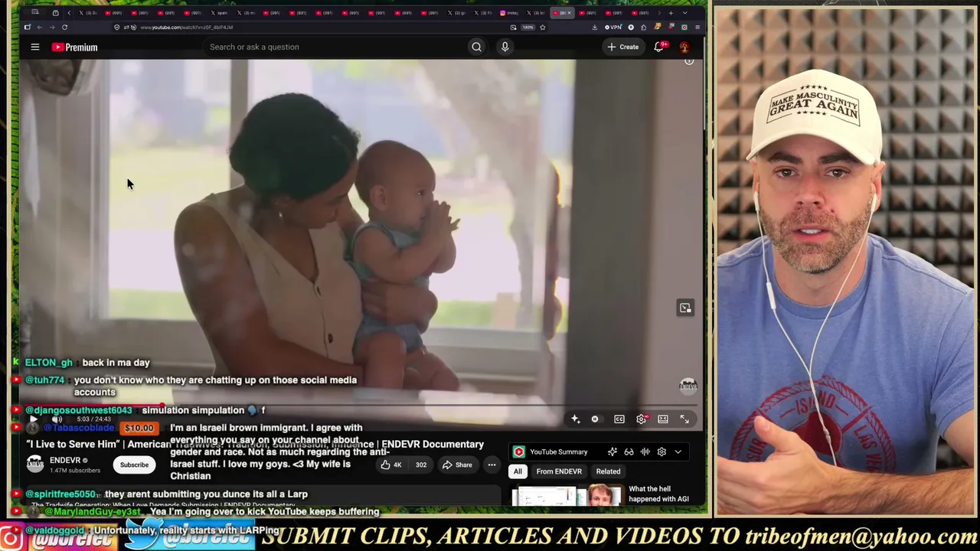Click the YouTube Summary extension logo
Screen dimensions: 980x551
pyautogui.click(x=519, y=452)
